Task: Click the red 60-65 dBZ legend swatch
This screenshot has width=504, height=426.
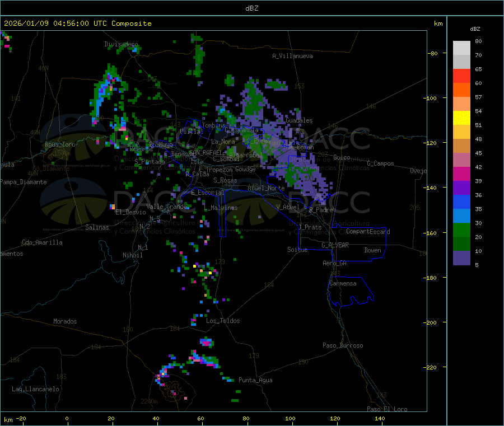Action: [x=461, y=76]
